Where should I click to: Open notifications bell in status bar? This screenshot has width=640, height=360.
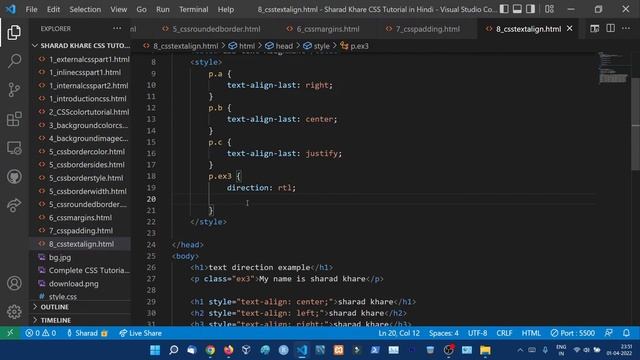click(x=627, y=333)
